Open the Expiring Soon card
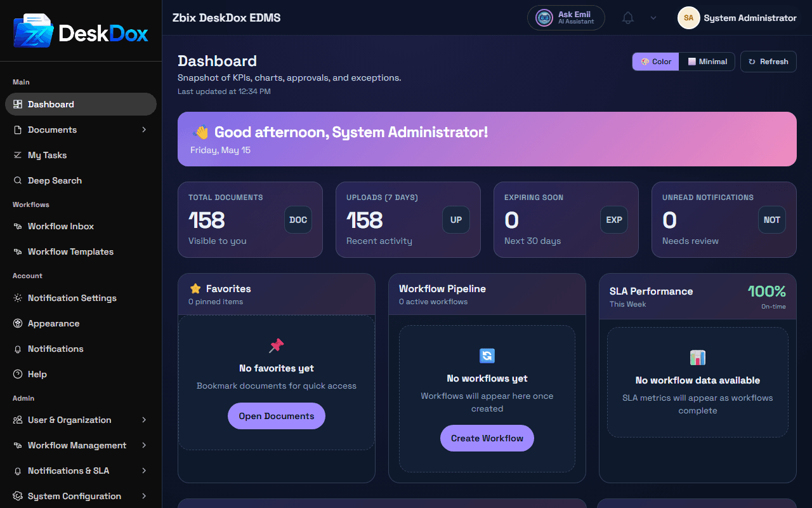Image resolution: width=812 pixels, height=508 pixels. pyautogui.click(x=566, y=220)
